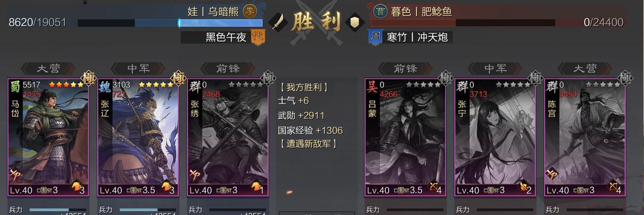Image resolution: width=644 pixels, height=215 pixels.
Task: Tap archer bow icon on 吕蒙 card
Action: tap(434, 188)
